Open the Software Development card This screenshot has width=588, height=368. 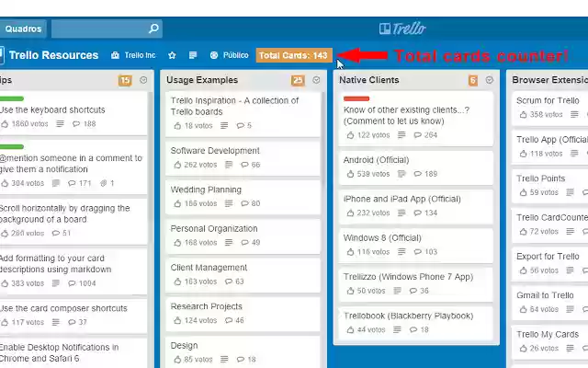[243, 157]
